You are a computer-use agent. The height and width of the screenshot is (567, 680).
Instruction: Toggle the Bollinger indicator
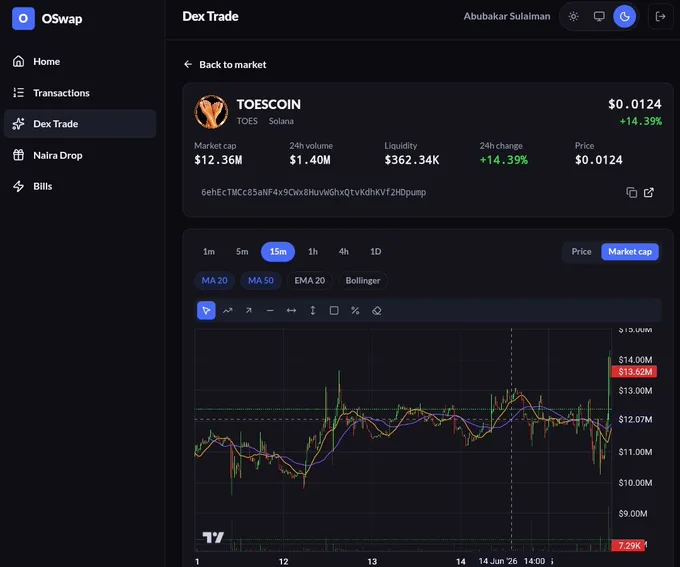[x=363, y=281]
